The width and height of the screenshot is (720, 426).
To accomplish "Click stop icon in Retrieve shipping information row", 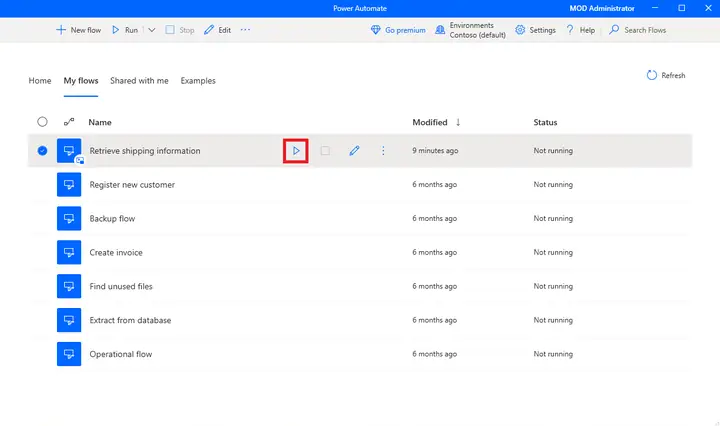I will pos(325,151).
